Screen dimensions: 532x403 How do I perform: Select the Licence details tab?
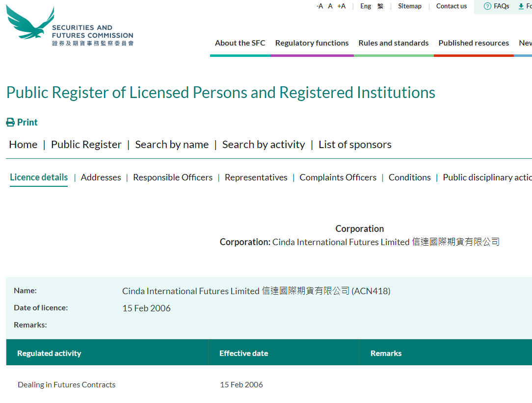(x=39, y=177)
